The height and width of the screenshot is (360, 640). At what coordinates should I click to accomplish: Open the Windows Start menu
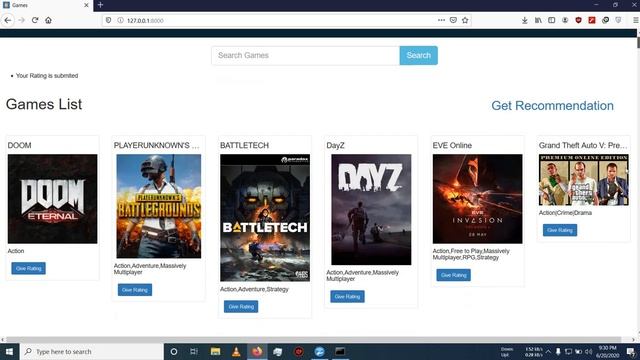9,351
